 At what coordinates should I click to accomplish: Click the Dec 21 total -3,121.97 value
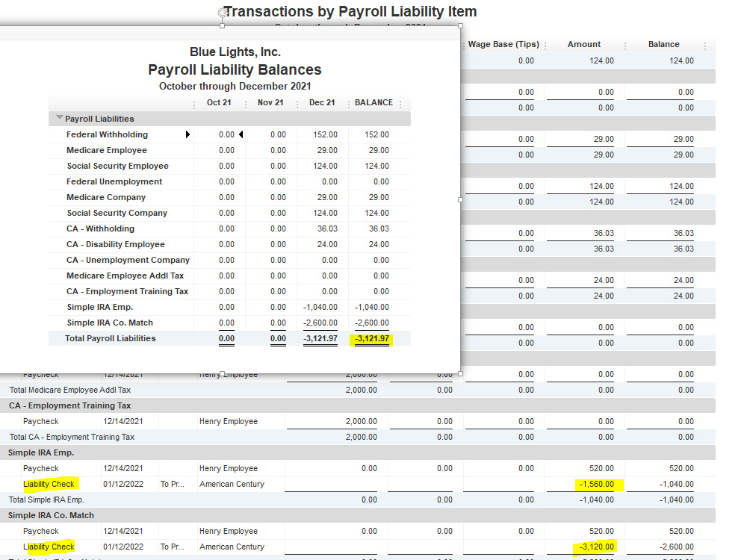(320, 338)
